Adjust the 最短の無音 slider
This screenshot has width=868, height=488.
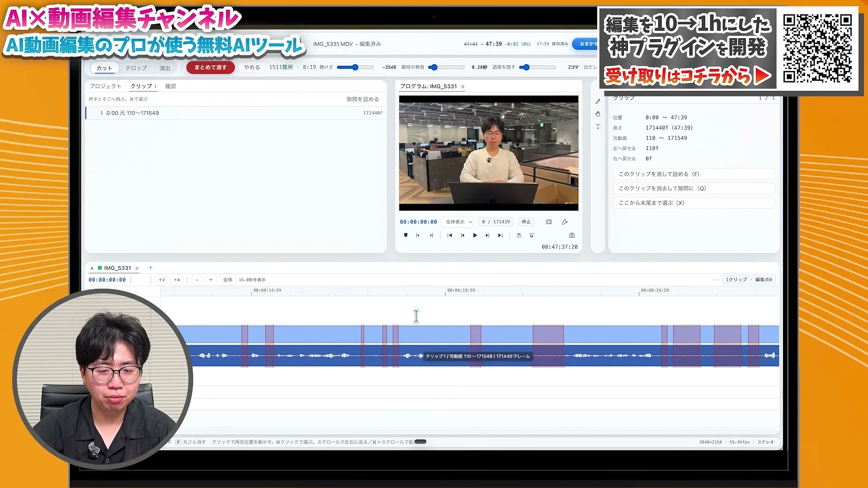446,67
